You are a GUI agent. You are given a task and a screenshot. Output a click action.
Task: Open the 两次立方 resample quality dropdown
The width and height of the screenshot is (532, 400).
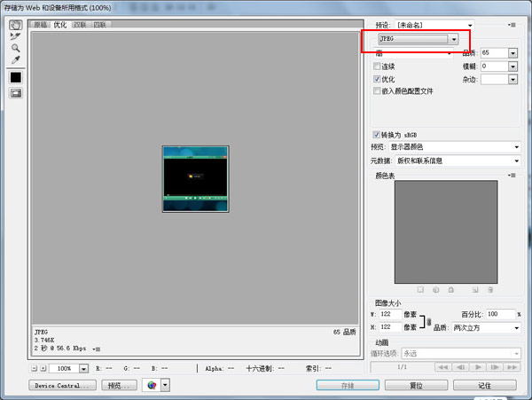(x=486, y=328)
